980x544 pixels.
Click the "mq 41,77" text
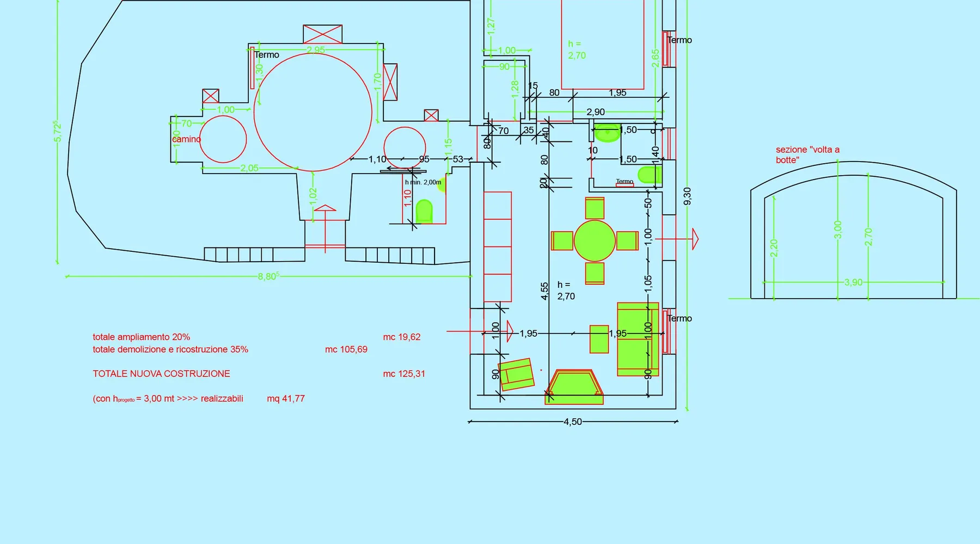point(286,399)
